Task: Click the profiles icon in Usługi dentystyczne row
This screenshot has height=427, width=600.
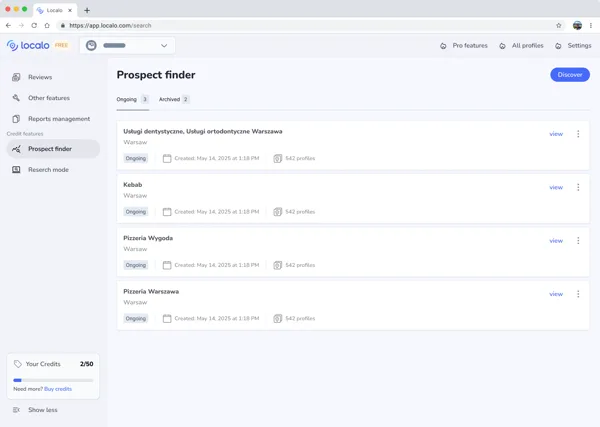Action: pos(278,158)
